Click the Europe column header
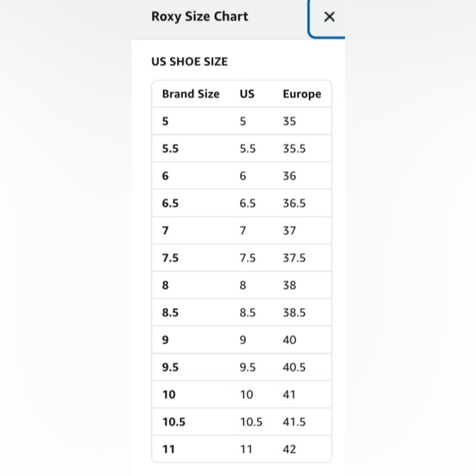 click(302, 94)
